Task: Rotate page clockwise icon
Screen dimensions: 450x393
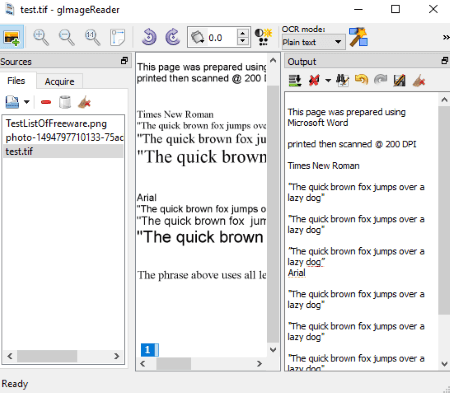Action: pos(173,37)
